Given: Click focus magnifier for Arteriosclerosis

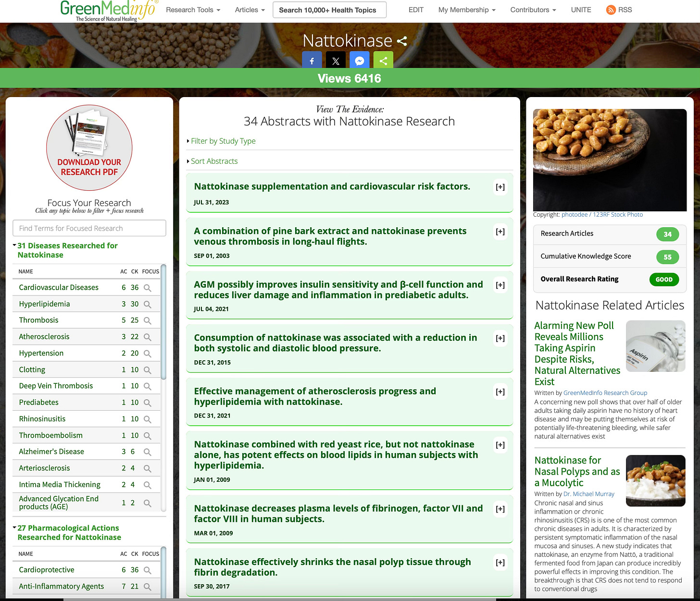Looking at the screenshot, I should [x=148, y=468].
